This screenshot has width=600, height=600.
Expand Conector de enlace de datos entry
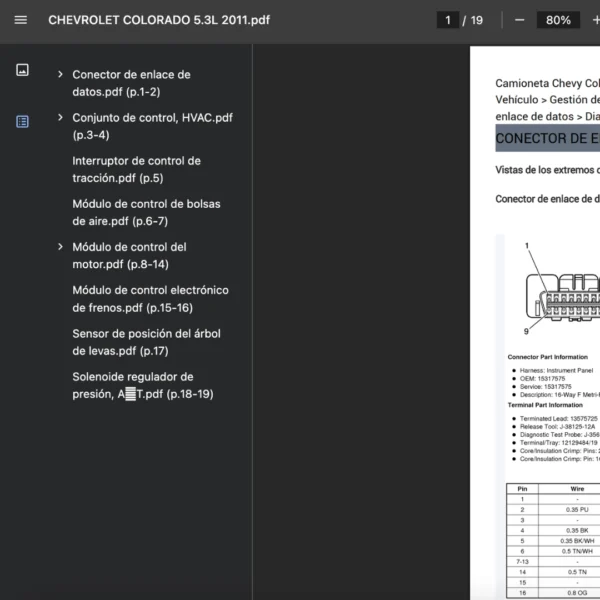coord(60,74)
